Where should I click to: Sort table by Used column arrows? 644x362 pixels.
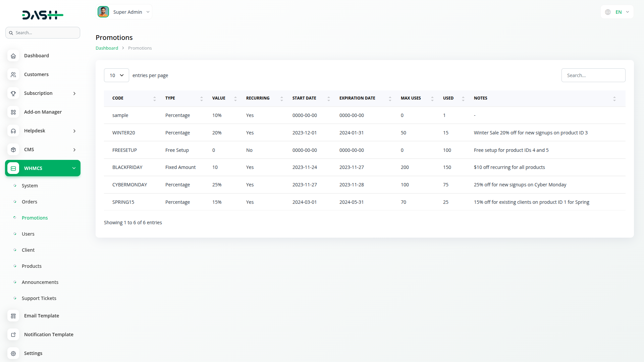(463, 99)
